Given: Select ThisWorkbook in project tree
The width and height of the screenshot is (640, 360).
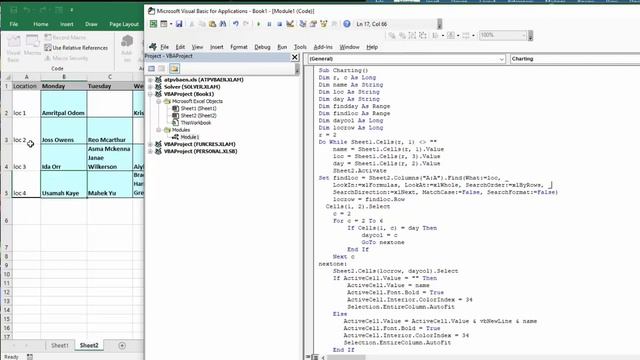Looking at the screenshot, I should (x=196, y=123).
